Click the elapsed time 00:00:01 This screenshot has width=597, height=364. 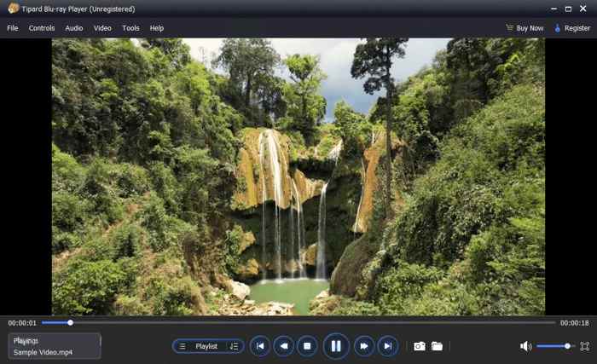[x=22, y=323]
